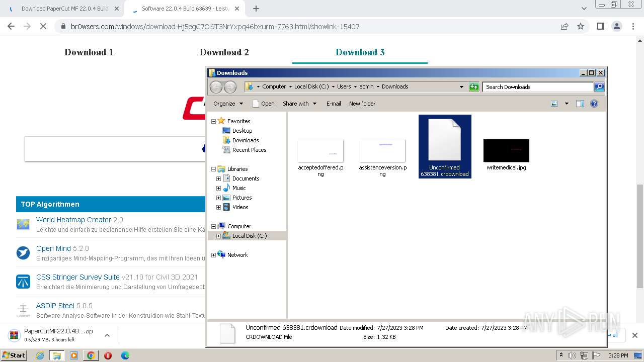Open Chrome profile avatar icon
Image resolution: width=644 pixels, height=362 pixels.
616,26
